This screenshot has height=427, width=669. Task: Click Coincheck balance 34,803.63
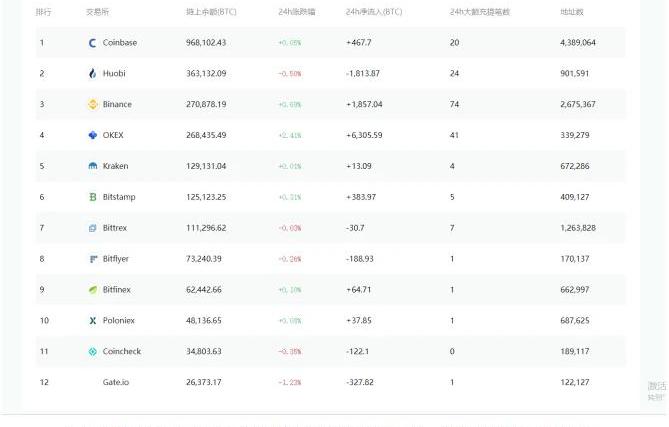tap(204, 351)
